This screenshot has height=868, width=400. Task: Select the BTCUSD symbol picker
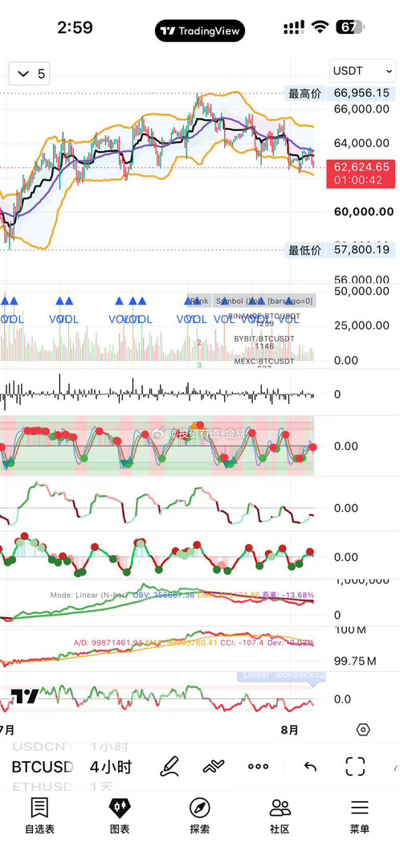pos(43,767)
